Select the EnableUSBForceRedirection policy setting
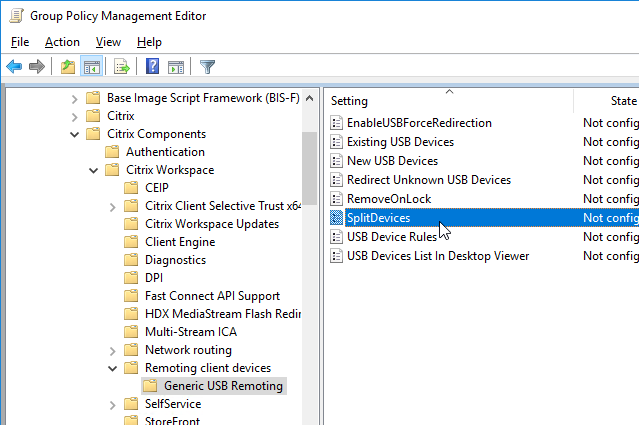Screen dimensions: 639x425 [419, 123]
